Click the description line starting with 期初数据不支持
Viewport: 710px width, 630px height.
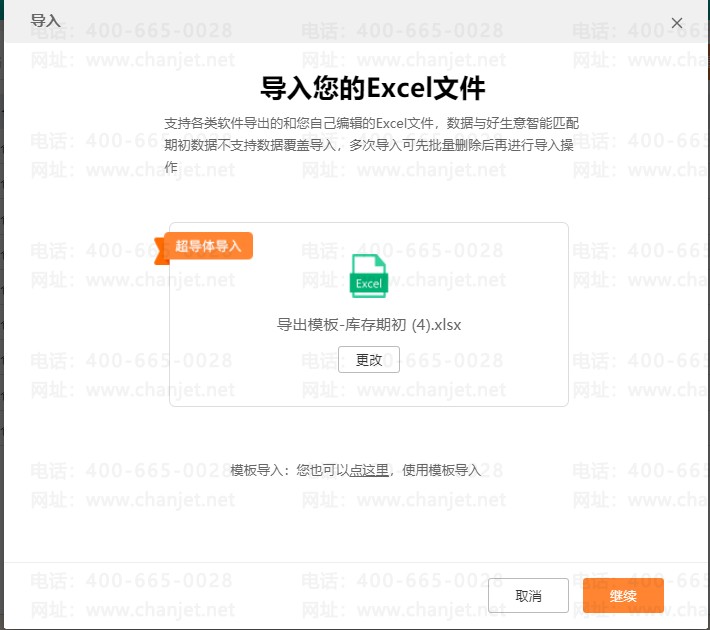371,145
